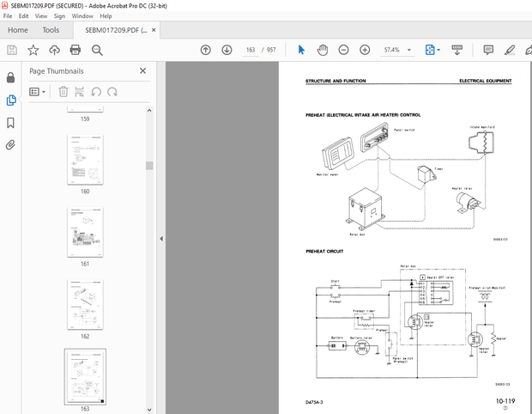Click the scrolling mode keyboard icon

click(x=457, y=50)
